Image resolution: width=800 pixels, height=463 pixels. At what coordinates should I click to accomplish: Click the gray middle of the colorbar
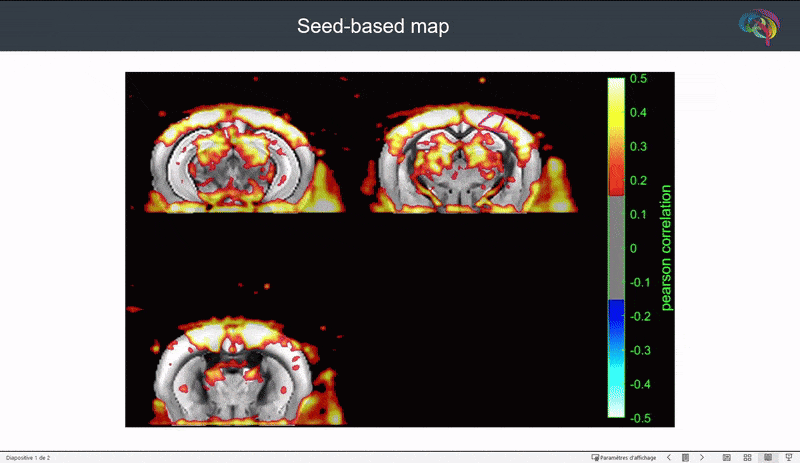point(616,247)
